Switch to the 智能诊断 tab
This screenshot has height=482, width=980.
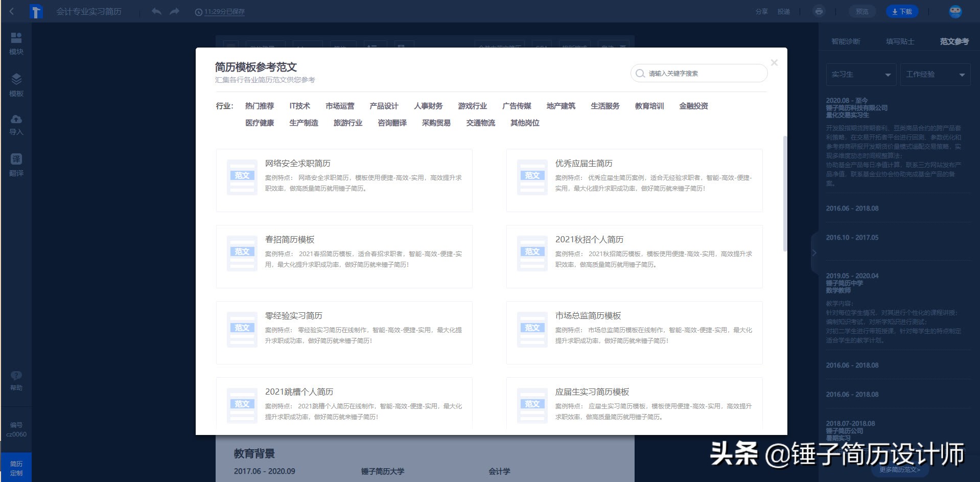pos(846,41)
